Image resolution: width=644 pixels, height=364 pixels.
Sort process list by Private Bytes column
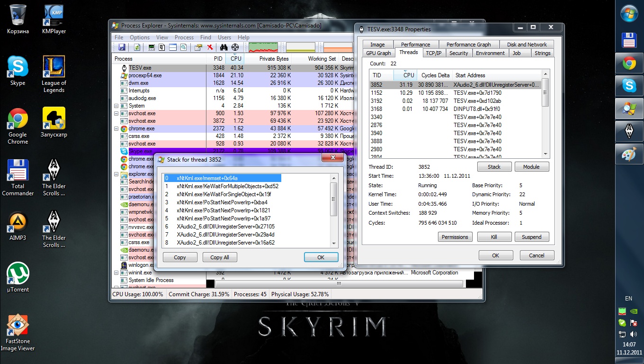[x=267, y=59]
